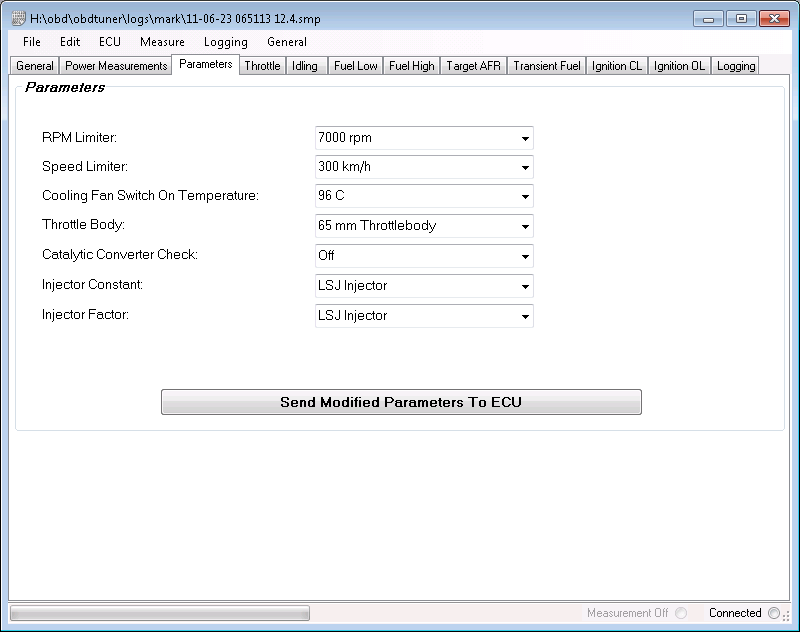
Task: Switch to Ignition CL tab
Action: [617, 66]
